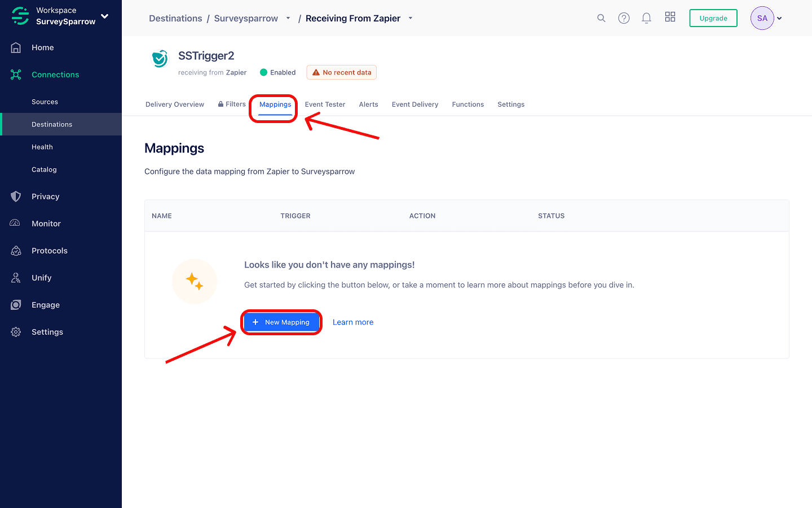Expand the account menu chevron
Viewport: 812px width, 508px height.
pos(779,19)
